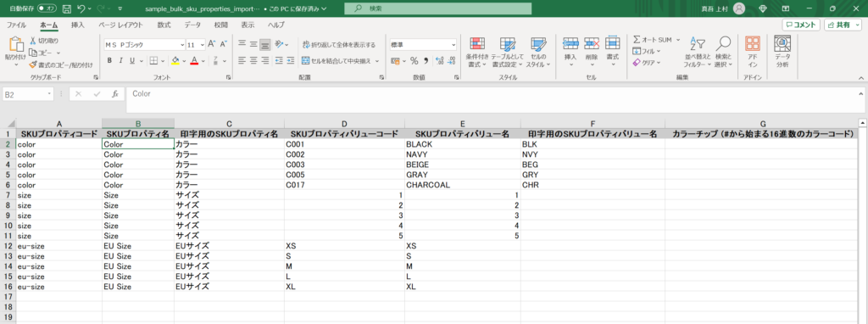The image size is (868, 324).
Task: Click the オート SUM sigma button
Action: [x=652, y=41]
